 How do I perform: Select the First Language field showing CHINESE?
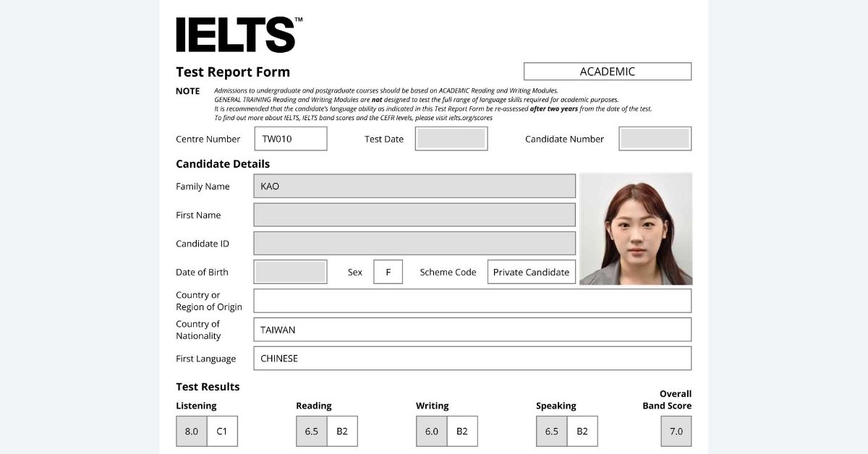472,358
